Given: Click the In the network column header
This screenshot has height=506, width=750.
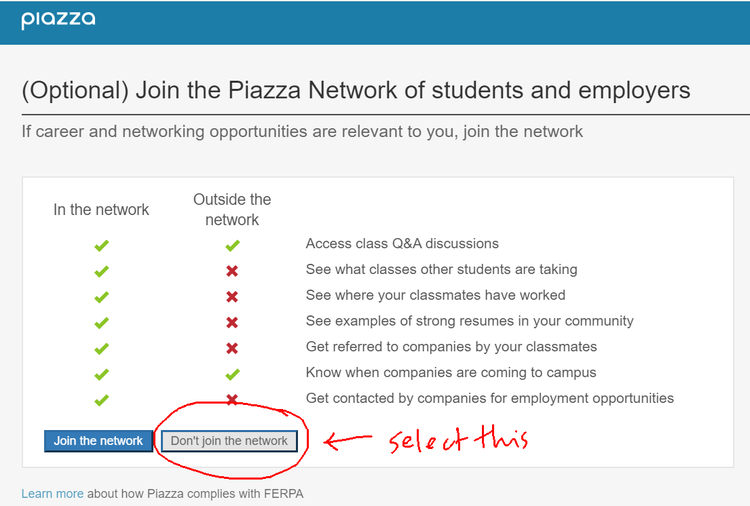Looking at the screenshot, I should pyautogui.click(x=101, y=210).
